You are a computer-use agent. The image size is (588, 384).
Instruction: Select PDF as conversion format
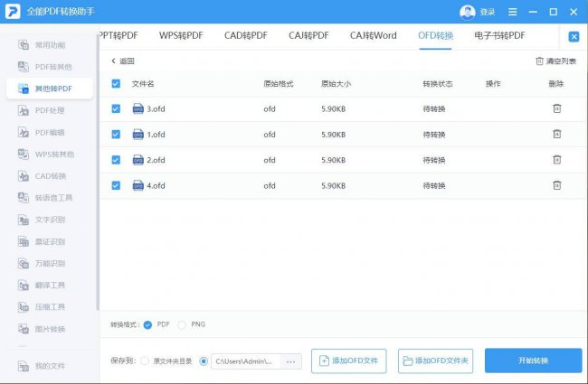click(x=147, y=324)
